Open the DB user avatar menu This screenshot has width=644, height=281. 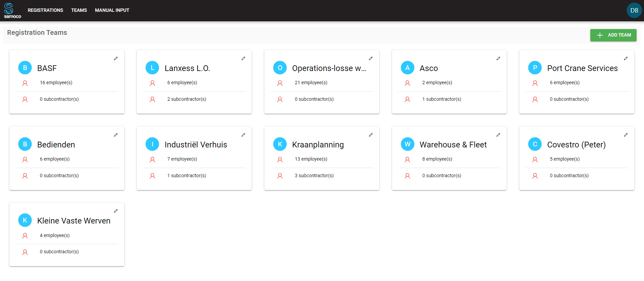pos(634,10)
